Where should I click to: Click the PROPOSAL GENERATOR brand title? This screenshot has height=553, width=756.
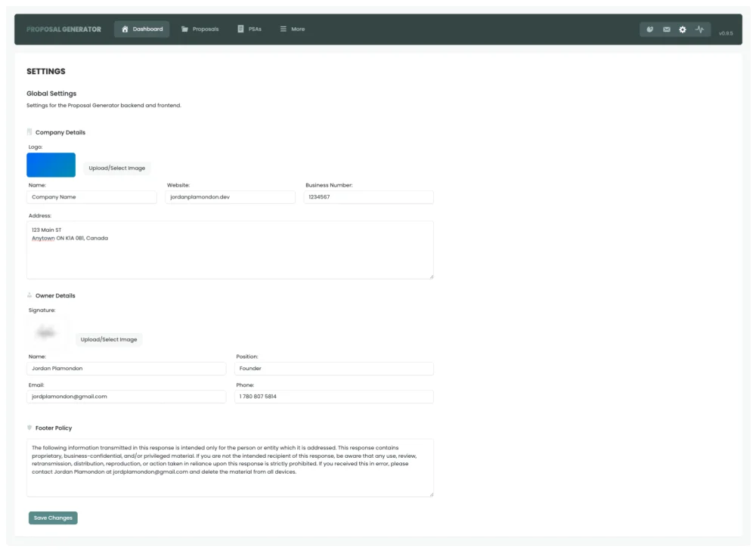64,29
